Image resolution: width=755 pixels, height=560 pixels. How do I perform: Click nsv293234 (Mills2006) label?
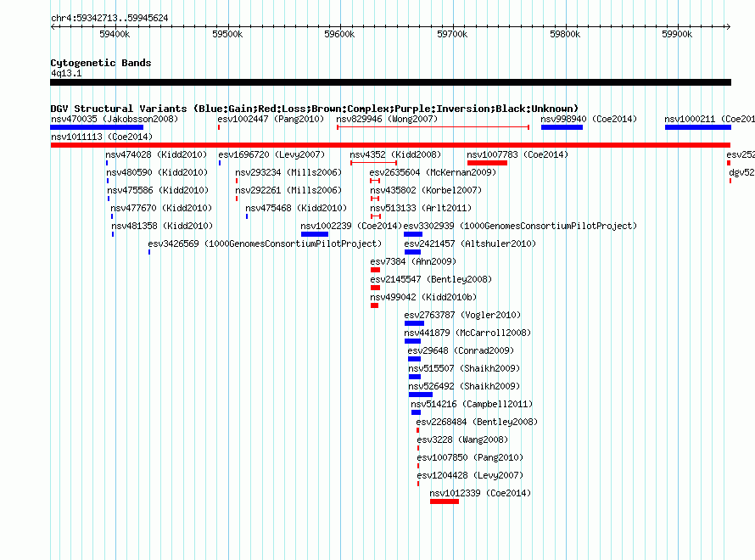tap(288, 172)
